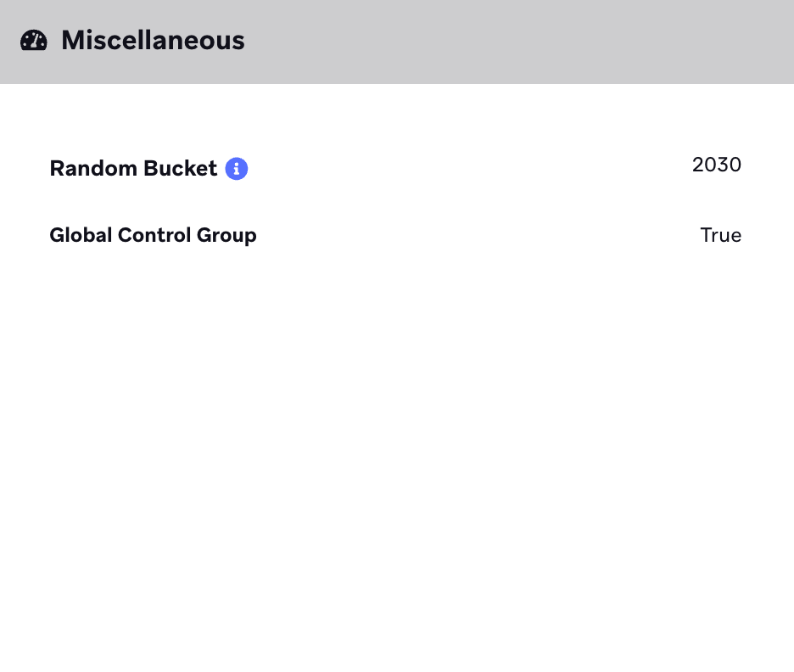Click the True value for Global Control Group
794x672 pixels.
[x=720, y=236]
